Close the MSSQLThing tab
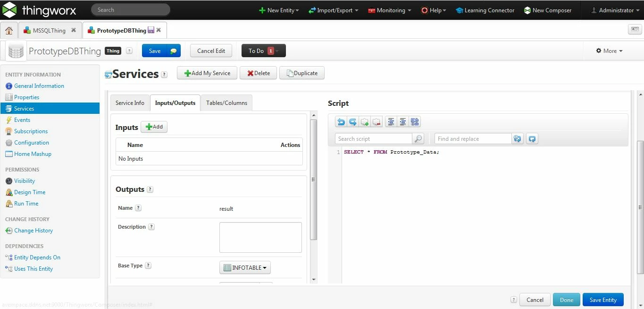The image size is (644, 309). [x=74, y=30]
